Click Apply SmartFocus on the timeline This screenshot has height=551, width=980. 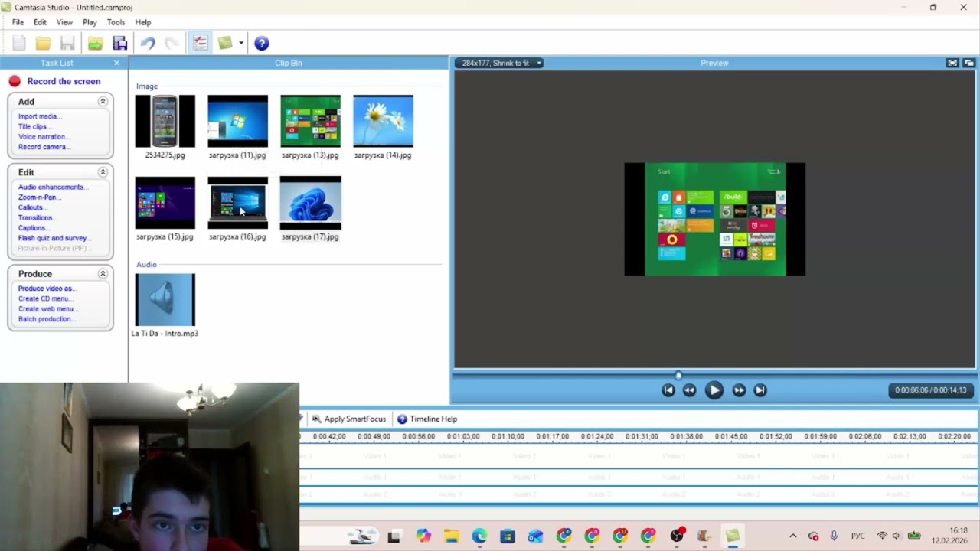[x=349, y=419]
